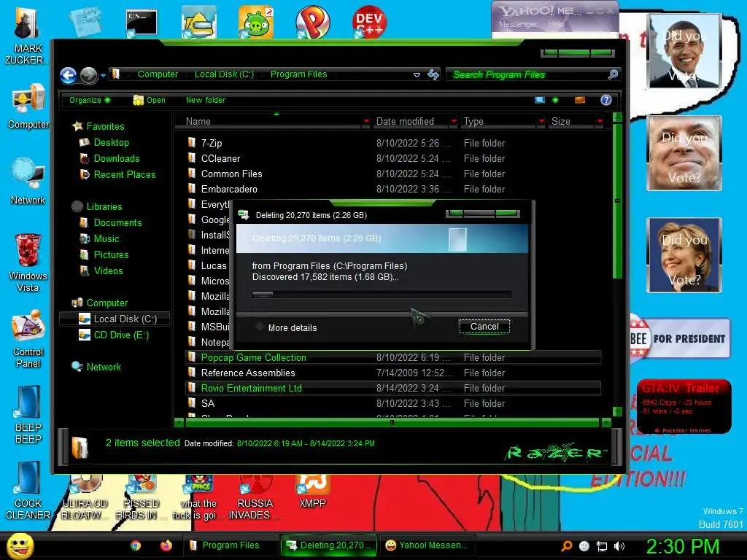Image resolution: width=747 pixels, height=560 pixels.
Task: Click New folder in the toolbar
Action: [205, 100]
